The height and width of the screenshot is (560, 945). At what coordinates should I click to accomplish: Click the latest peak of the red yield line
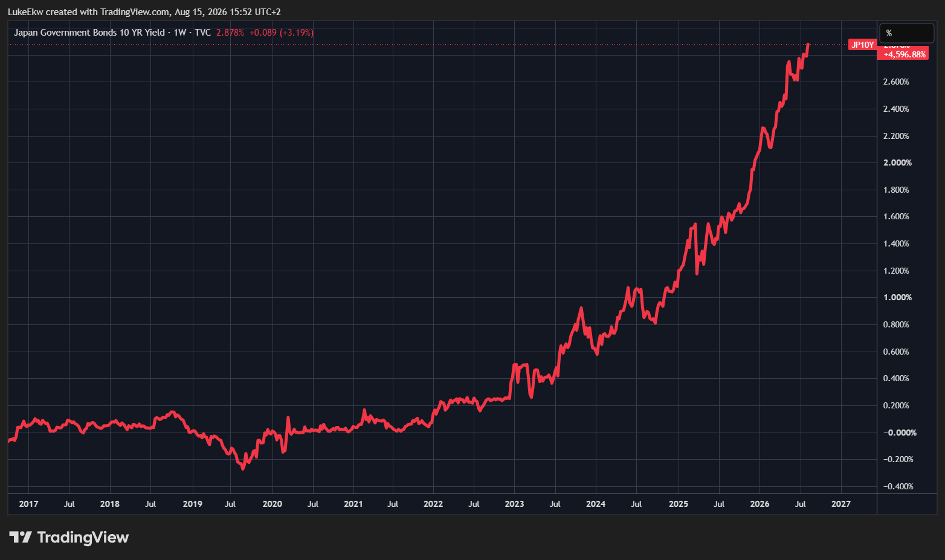[808, 45]
